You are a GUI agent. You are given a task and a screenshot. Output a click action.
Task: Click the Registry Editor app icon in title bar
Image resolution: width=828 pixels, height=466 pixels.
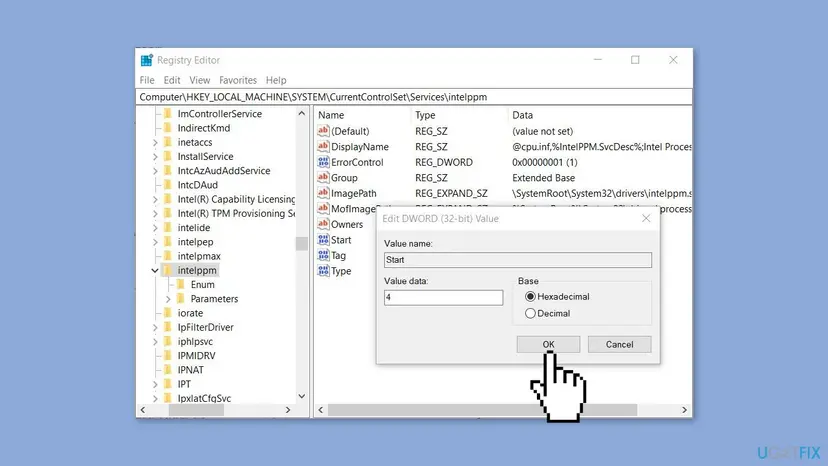point(147,60)
